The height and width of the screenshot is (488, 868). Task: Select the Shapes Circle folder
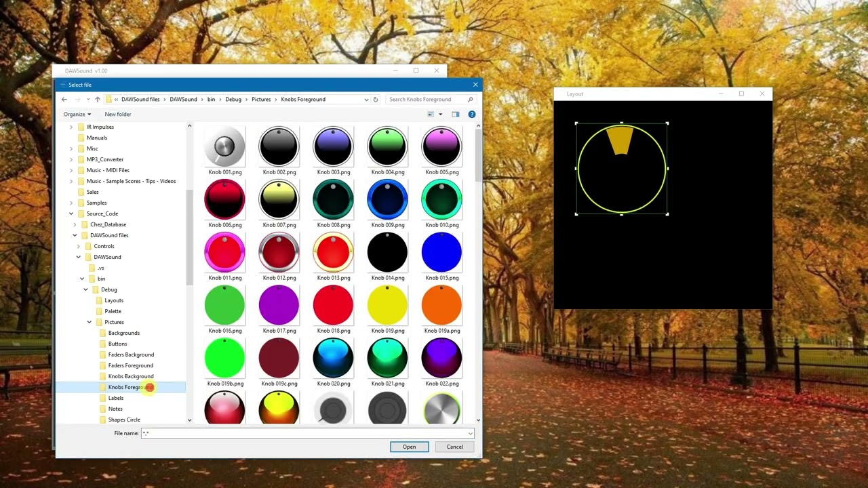click(x=124, y=420)
